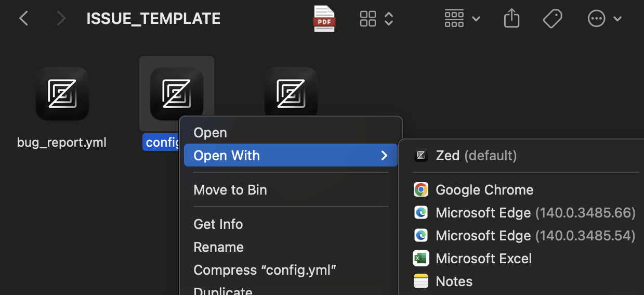Open with Zed (default)
This screenshot has width=644, height=295.
(x=476, y=156)
